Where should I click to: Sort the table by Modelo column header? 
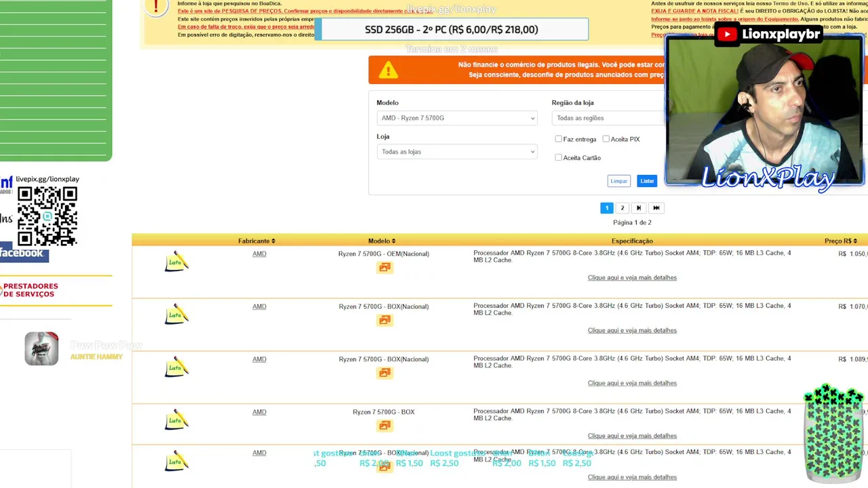pyautogui.click(x=382, y=241)
